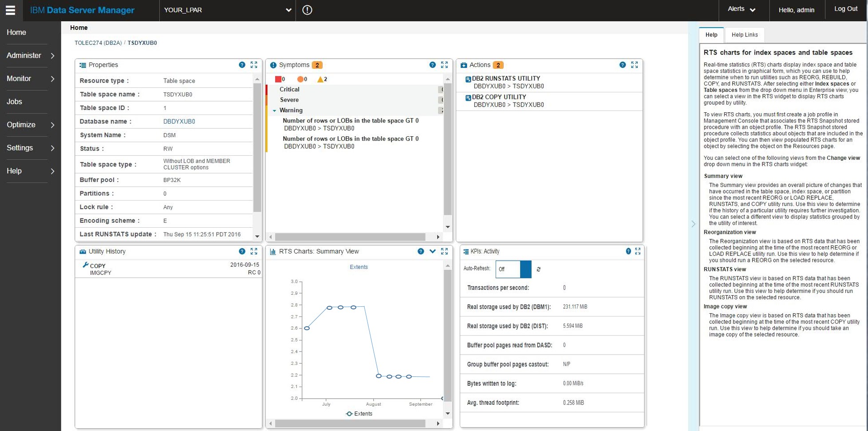Screen dimensions: 868x431
Task: Open the DBDYXUB0 database name link
Action: [x=179, y=121]
